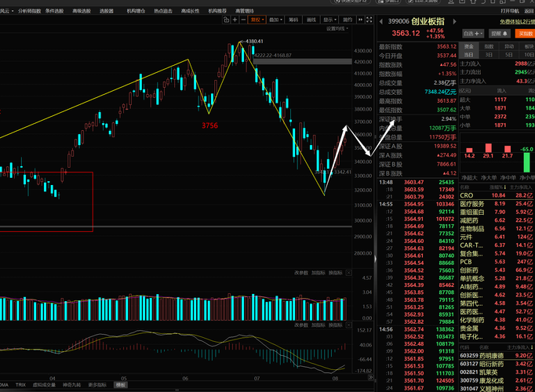Click the 简约 simple mode button
The height and width of the screenshot is (392, 535).
[x=348, y=20]
